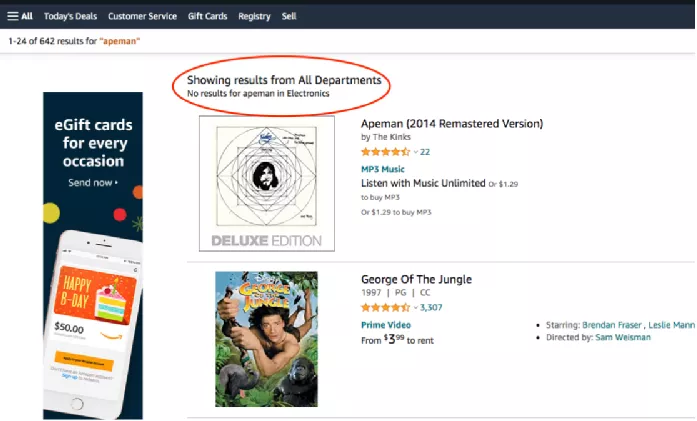This screenshot has width=697, height=421.
Task: Expand George Of The Jungle rating chevron
Action: click(x=416, y=308)
